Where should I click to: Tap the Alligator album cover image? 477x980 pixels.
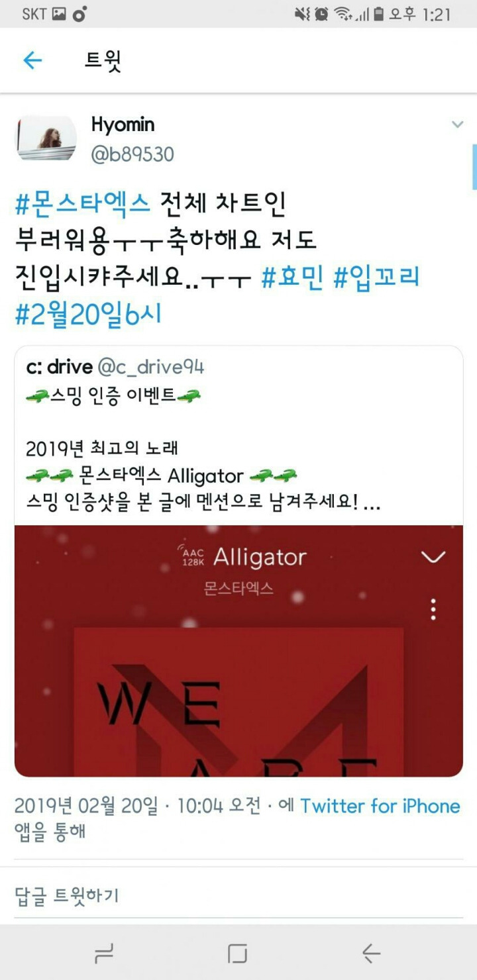click(238, 701)
